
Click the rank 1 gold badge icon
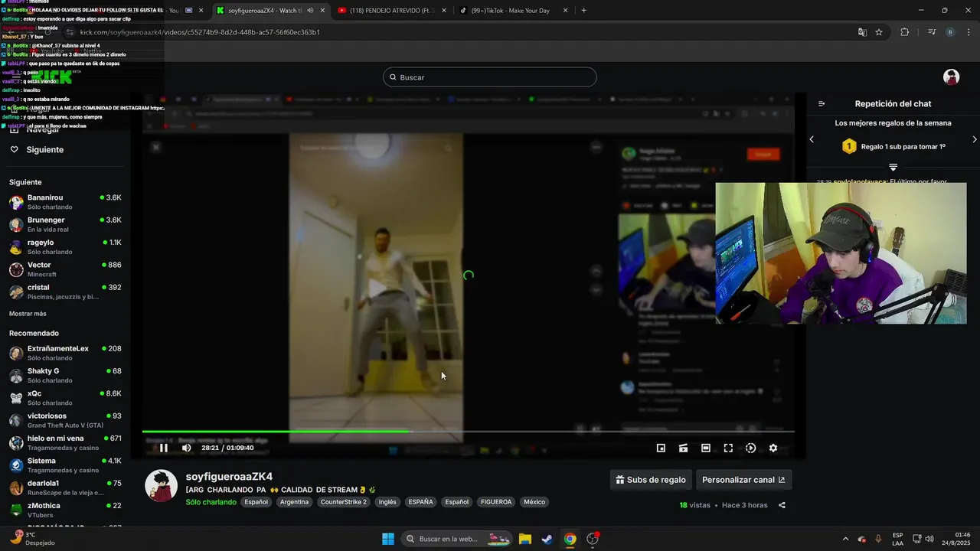click(x=849, y=146)
